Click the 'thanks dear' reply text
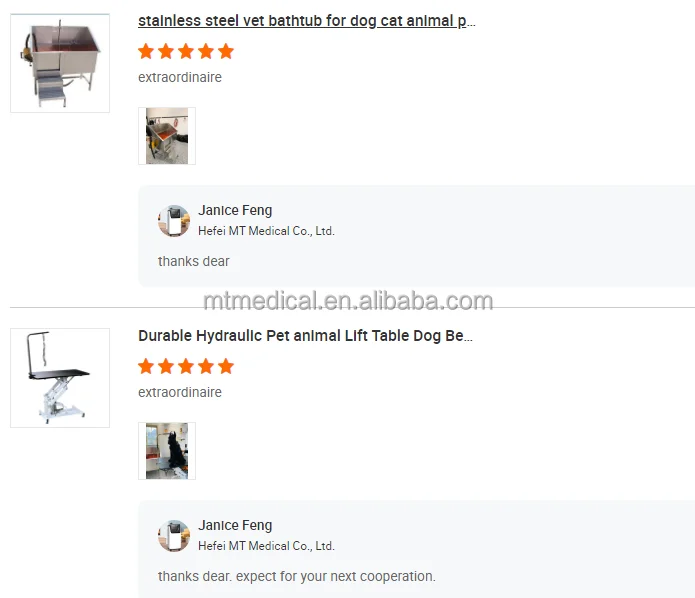 point(194,261)
